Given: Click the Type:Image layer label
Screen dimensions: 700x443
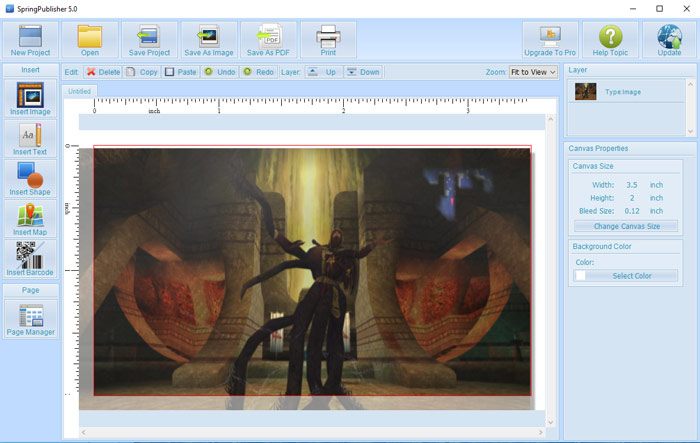Looking at the screenshot, I should (x=623, y=92).
